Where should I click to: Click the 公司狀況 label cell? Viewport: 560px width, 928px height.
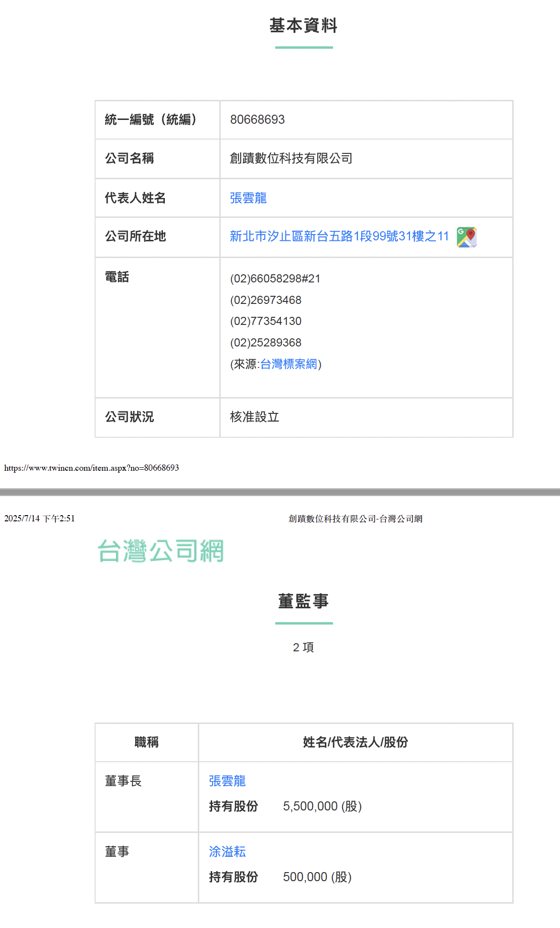(158, 418)
